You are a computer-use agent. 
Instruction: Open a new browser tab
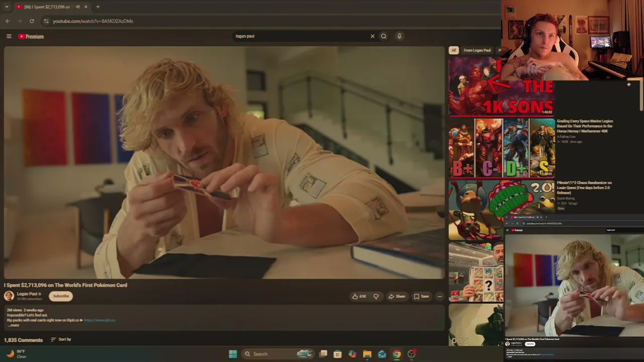point(98,7)
